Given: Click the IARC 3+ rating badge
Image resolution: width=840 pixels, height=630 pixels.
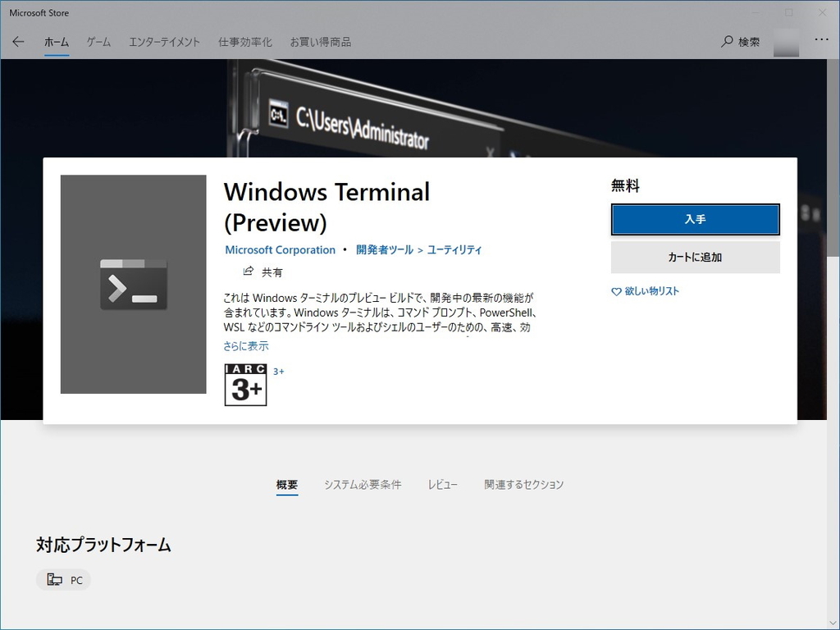Looking at the screenshot, I should coord(245,385).
